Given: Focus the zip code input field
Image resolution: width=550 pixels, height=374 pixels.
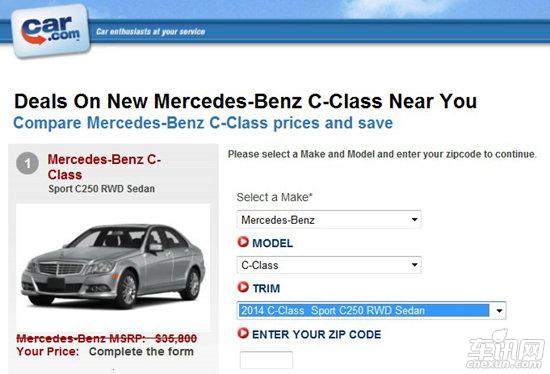Looking at the screenshot, I should [266, 360].
